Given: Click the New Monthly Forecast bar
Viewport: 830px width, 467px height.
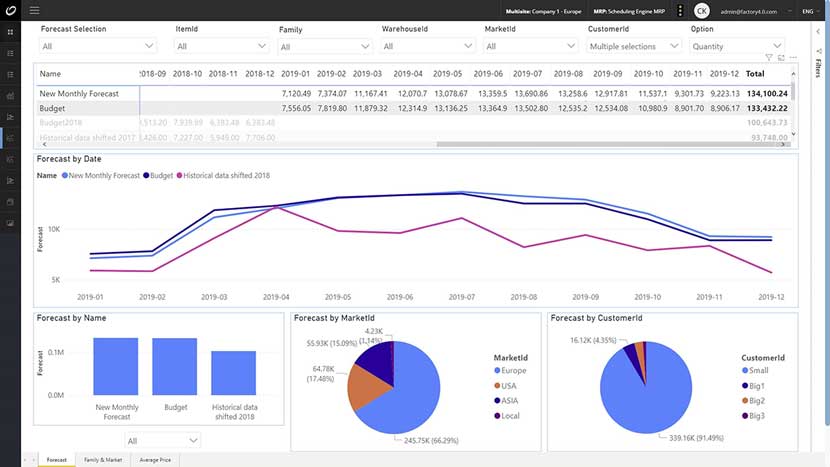Looking at the screenshot, I should coord(115,366).
